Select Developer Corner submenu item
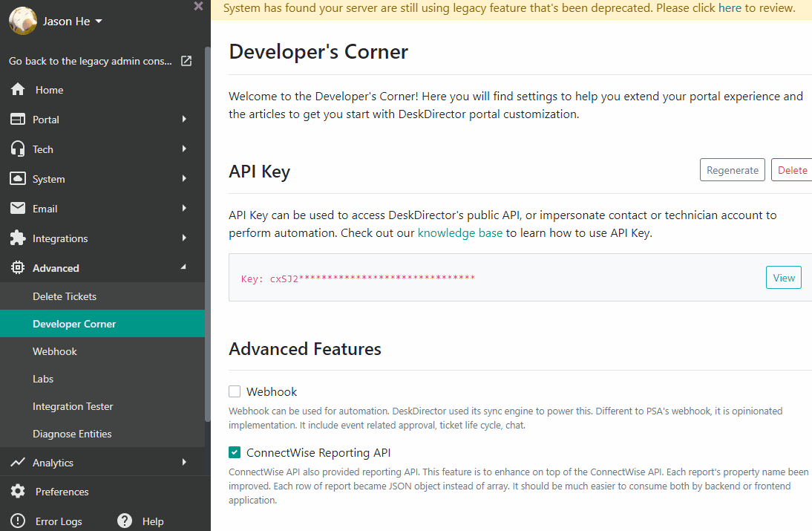Screen dimensions: 812x531 pos(102,324)
